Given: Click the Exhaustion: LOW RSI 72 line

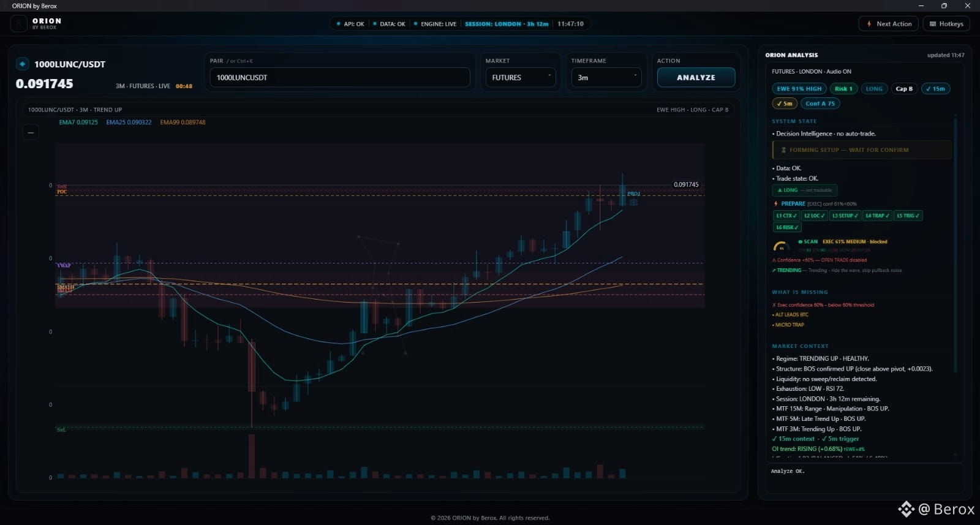Looking at the screenshot, I should pos(808,389).
